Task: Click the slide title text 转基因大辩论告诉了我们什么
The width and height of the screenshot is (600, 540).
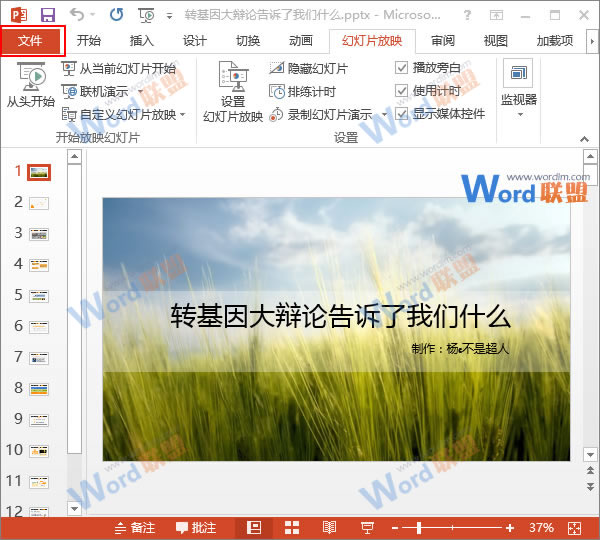Action: click(341, 316)
